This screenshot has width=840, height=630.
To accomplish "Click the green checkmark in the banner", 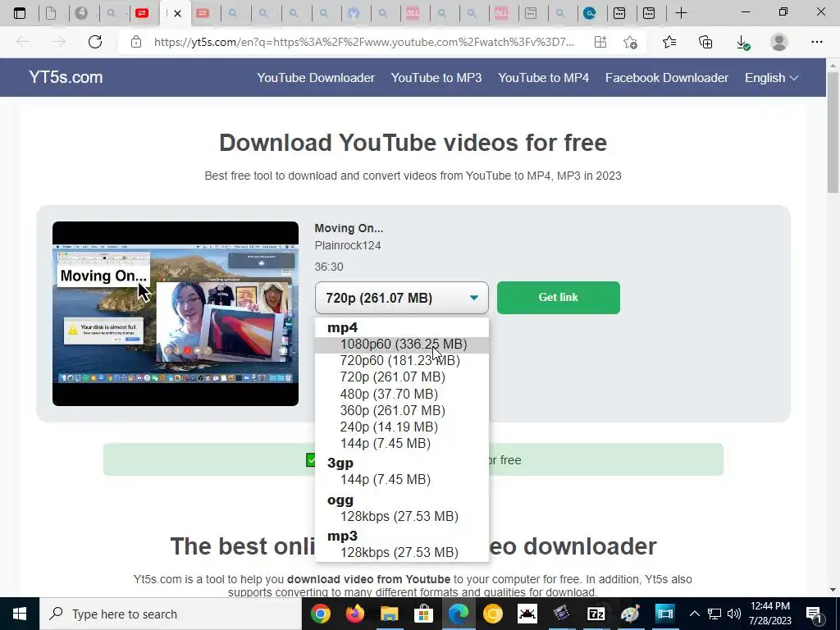I will [311, 459].
